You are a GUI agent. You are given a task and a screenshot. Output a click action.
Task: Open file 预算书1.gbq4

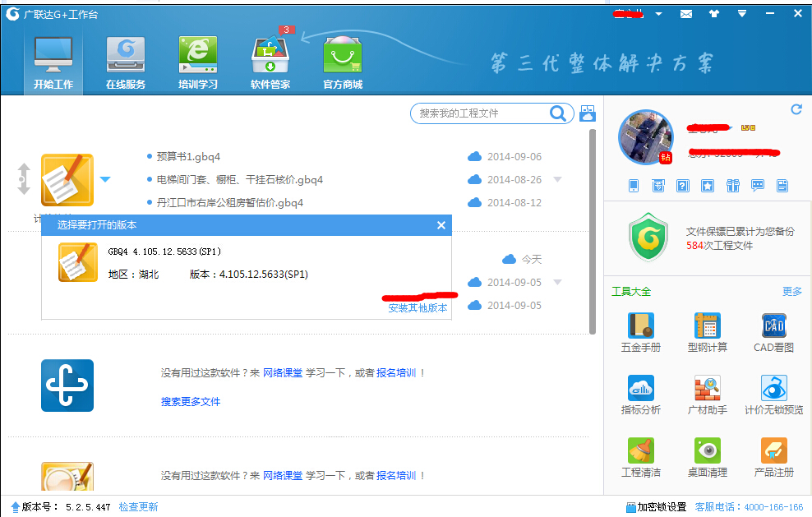[188, 156]
